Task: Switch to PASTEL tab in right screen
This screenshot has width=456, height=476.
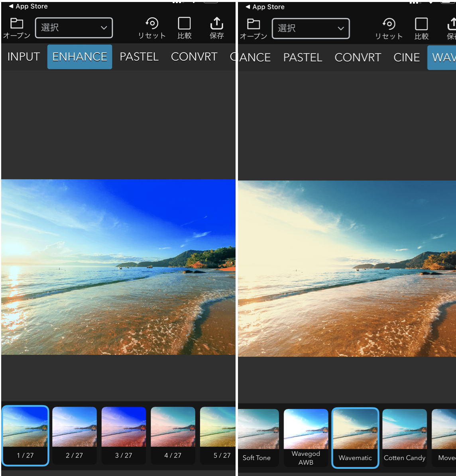Action: pyautogui.click(x=303, y=58)
